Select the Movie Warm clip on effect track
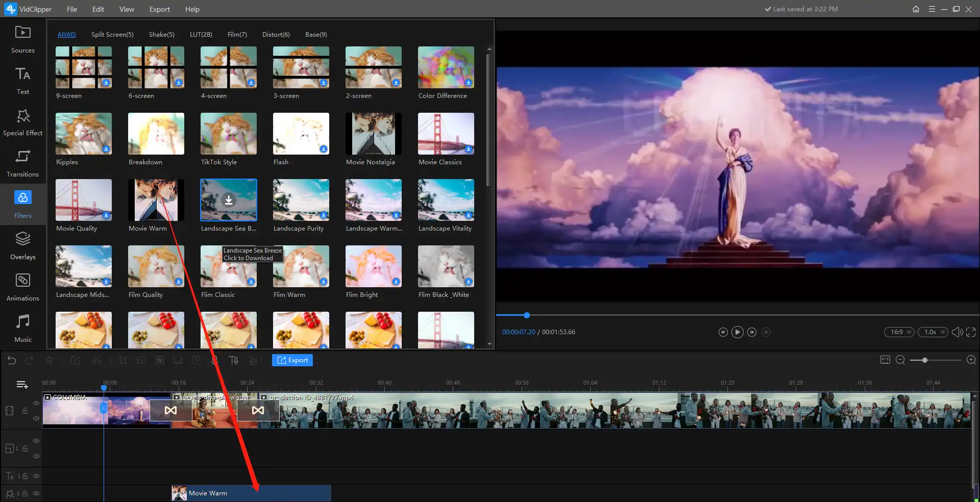980x502 pixels. point(251,493)
